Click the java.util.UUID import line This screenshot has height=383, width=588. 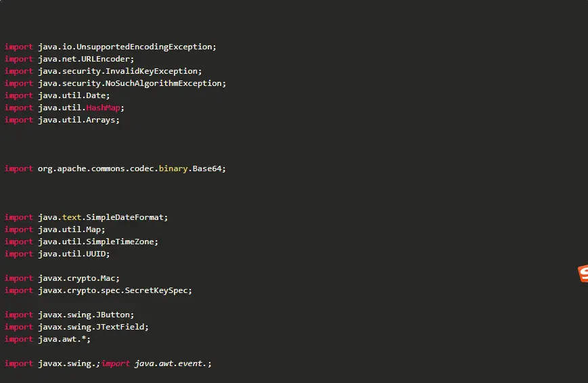point(57,254)
